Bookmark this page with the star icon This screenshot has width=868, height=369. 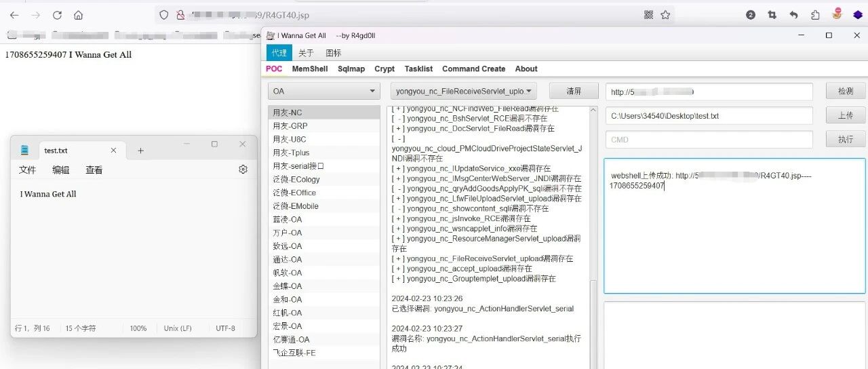(x=665, y=15)
